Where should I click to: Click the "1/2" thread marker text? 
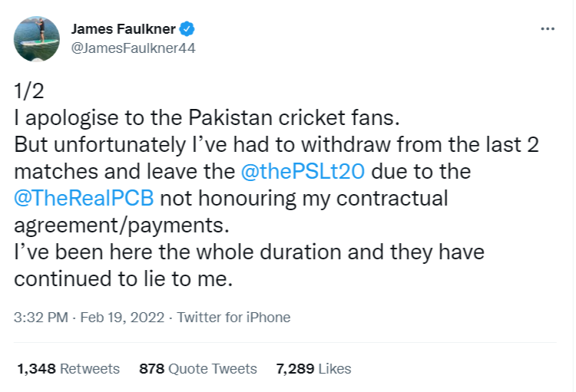click(x=29, y=92)
